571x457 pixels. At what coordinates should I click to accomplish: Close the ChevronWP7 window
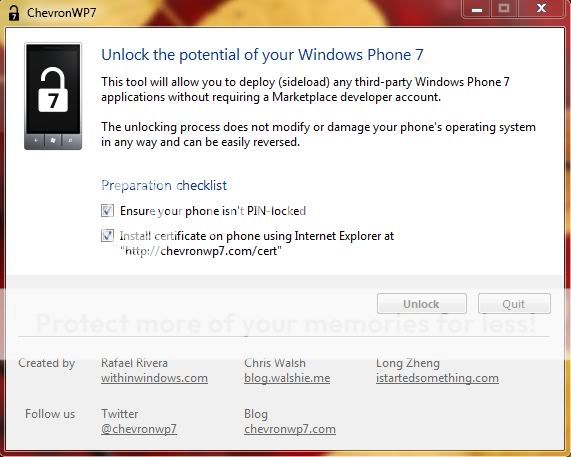[x=542, y=9]
